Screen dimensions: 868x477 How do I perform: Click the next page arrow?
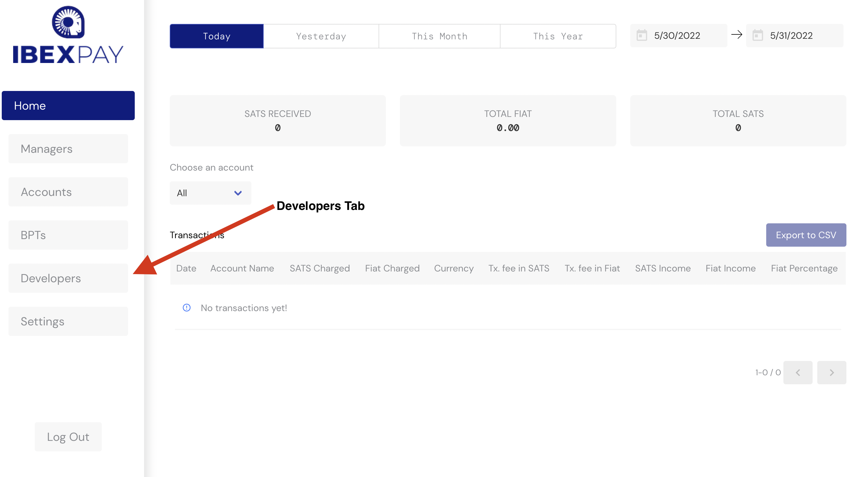tap(831, 373)
